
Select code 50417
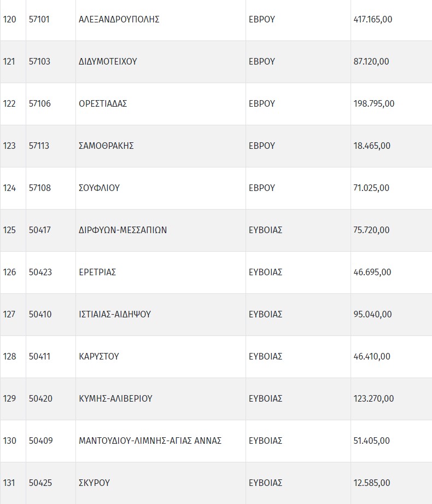(39, 230)
